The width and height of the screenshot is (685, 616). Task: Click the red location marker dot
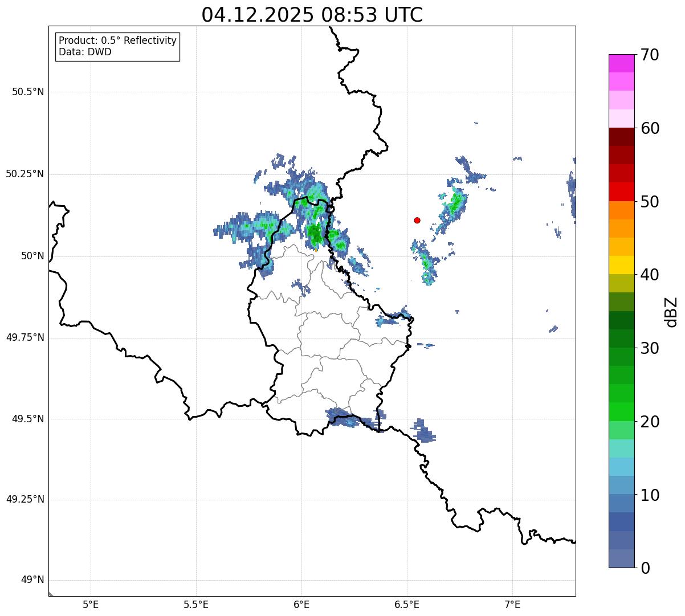coord(417,220)
